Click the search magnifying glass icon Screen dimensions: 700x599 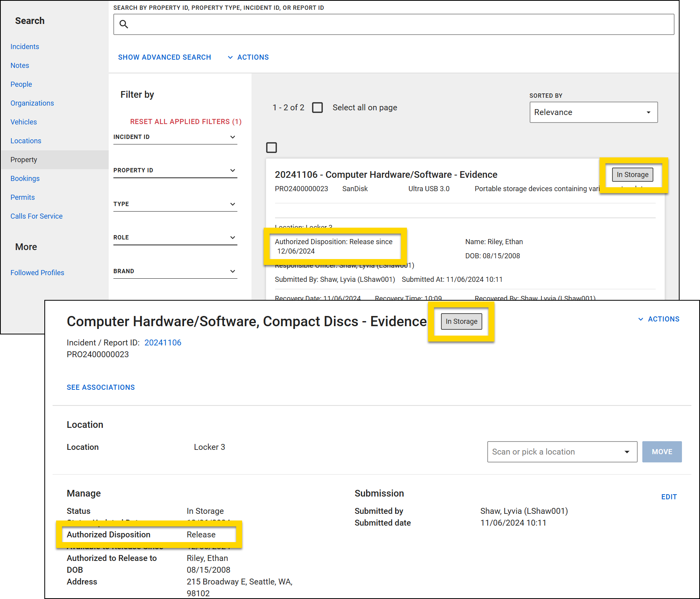124,24
